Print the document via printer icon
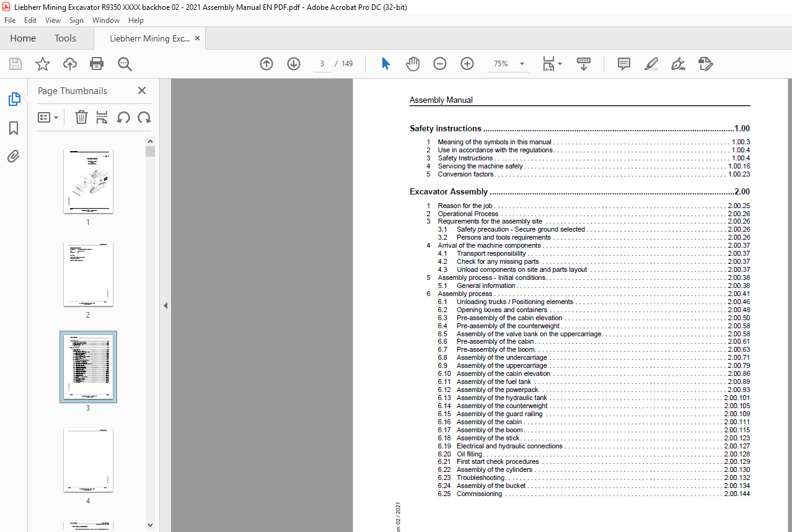Screen dimensions: 792x532 click(97, 64)
